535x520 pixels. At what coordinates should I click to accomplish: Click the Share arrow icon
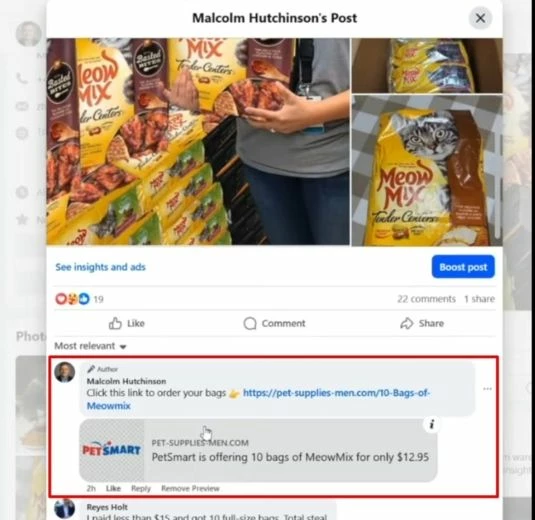(407, 323)
